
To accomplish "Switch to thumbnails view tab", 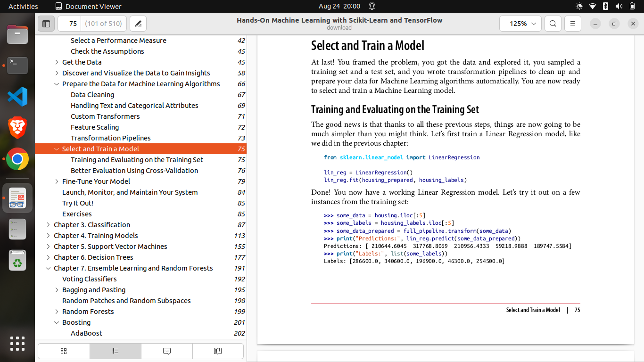I will pos(64,351).
